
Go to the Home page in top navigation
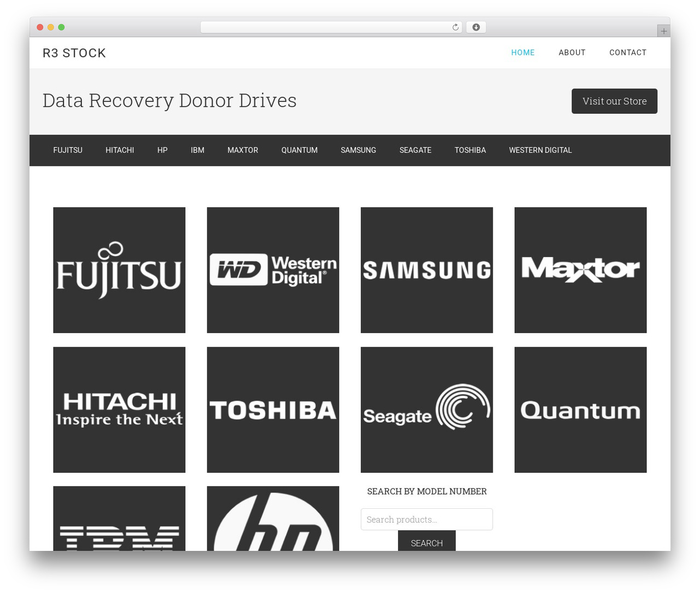(523, 53)
